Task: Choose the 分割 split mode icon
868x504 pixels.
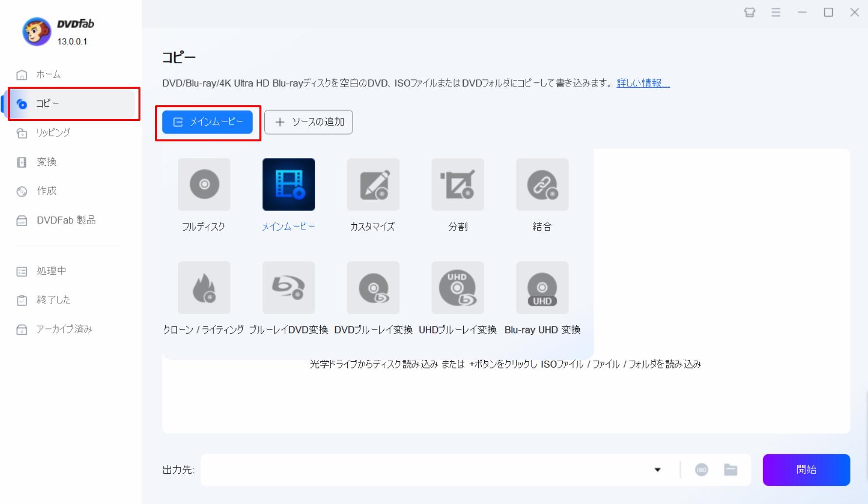Action: tap(458, 184)
